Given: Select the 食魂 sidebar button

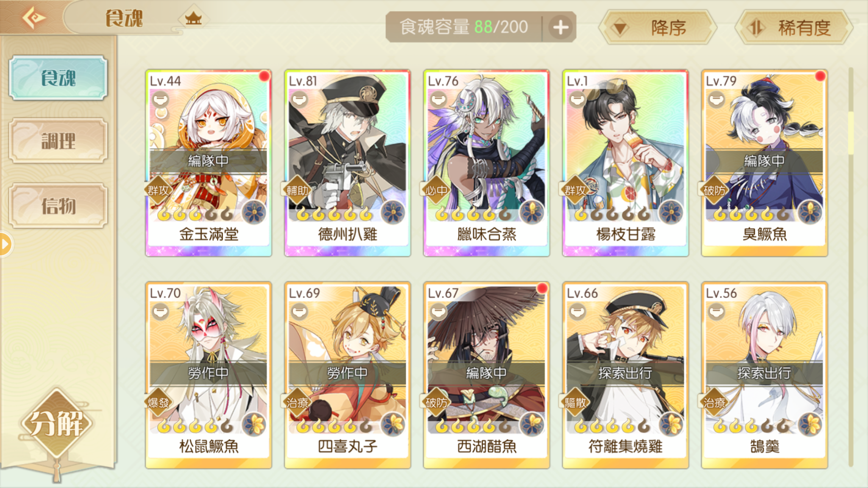Looking at the screenshot, I should [x=58, y=78].
